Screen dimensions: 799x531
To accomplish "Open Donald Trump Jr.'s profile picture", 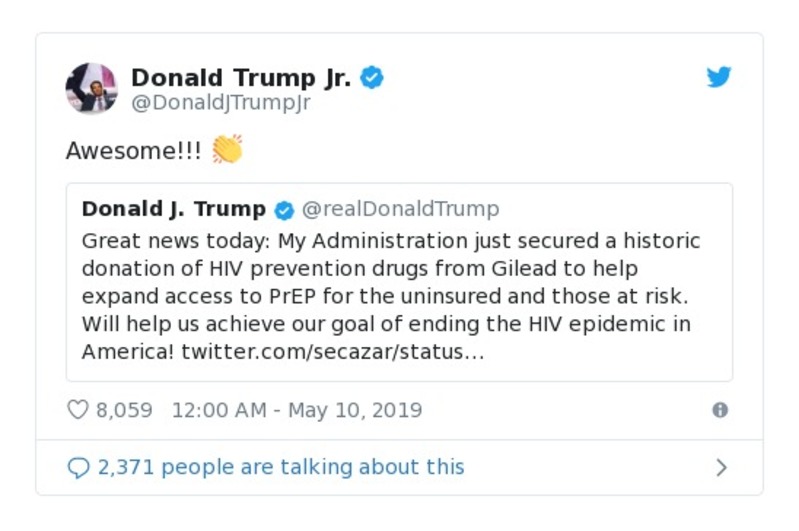I will (x=92, y=88).
